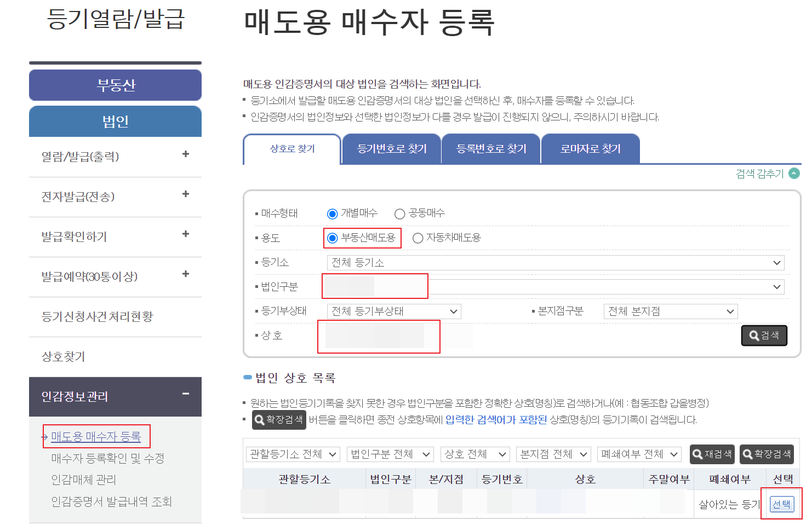The width and height of the screenshot is (812, 531).
Task: Open 발급예약(30통이상) menu item
Action: (x=89, y=276)
